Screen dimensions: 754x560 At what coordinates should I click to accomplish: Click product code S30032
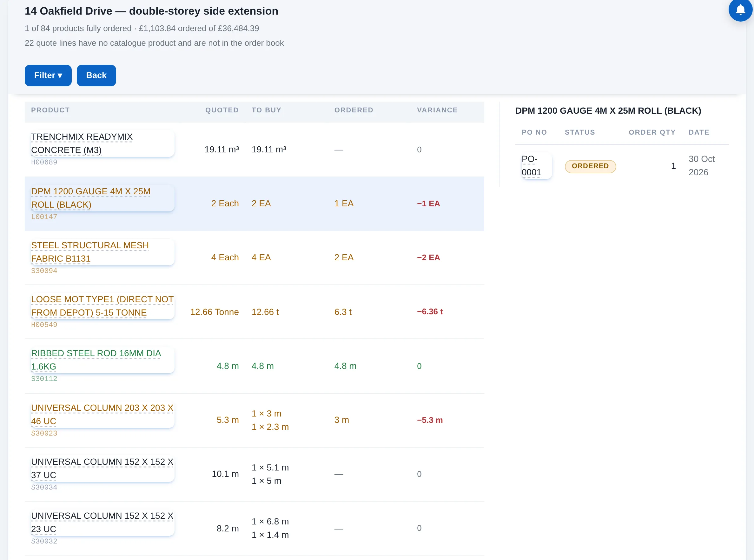click(44, 541)
